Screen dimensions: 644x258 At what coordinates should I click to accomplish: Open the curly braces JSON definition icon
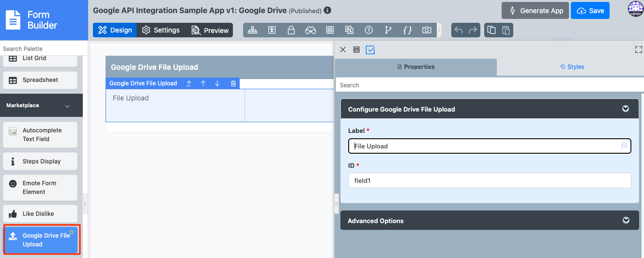[x=407, y=30]
